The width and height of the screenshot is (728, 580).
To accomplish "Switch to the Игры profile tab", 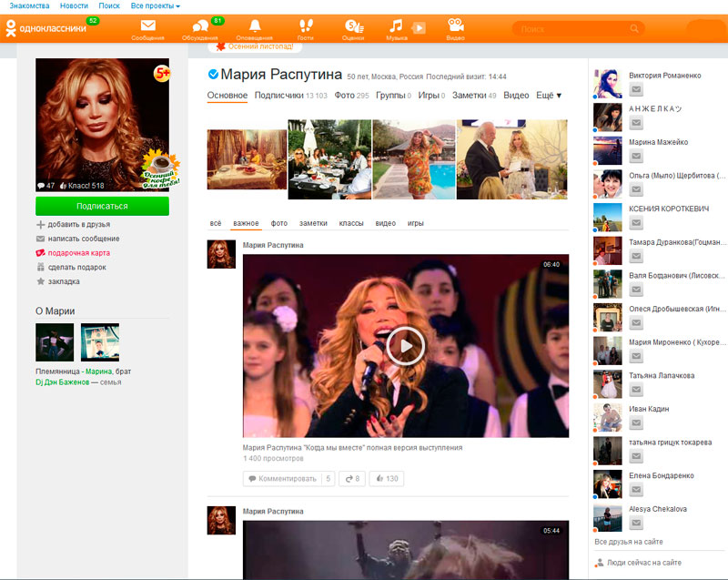I will point(431,96).
